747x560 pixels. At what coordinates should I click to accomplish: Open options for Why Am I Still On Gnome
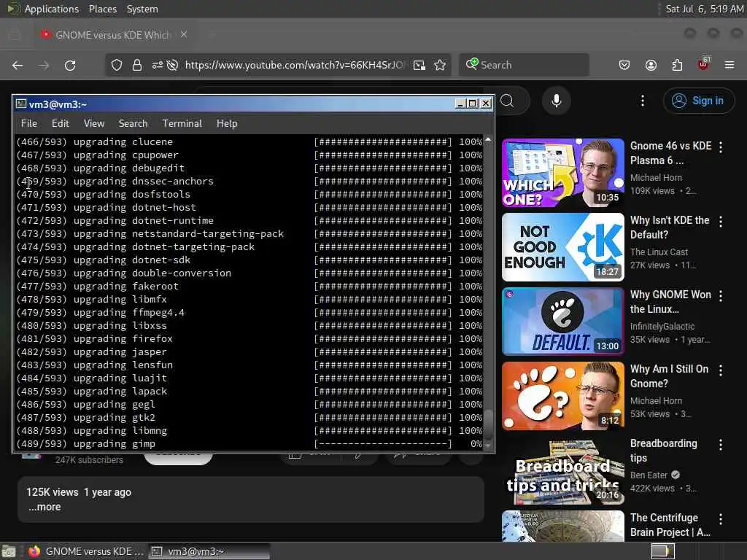(x=720, y=370)
